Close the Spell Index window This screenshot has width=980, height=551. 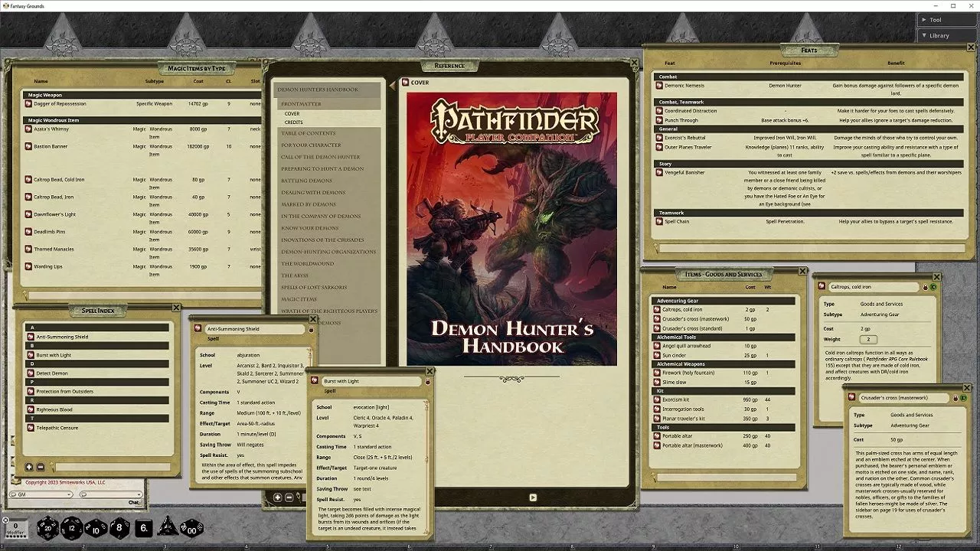176,308
